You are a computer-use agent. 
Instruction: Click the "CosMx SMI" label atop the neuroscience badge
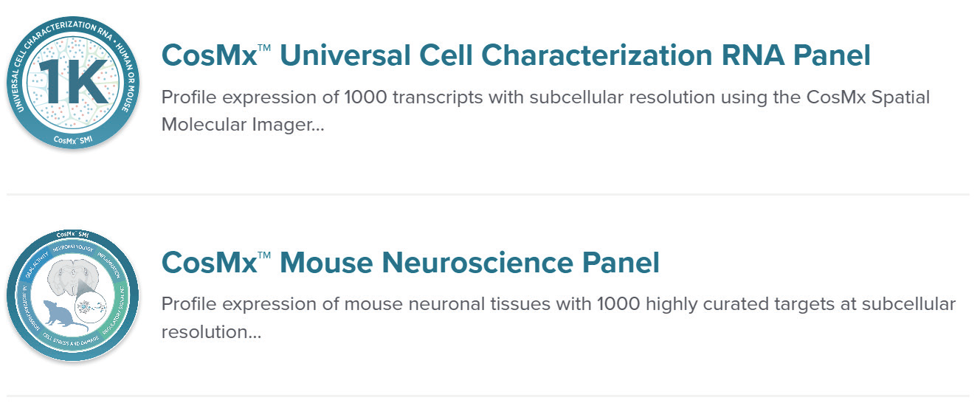click(72, 235)
